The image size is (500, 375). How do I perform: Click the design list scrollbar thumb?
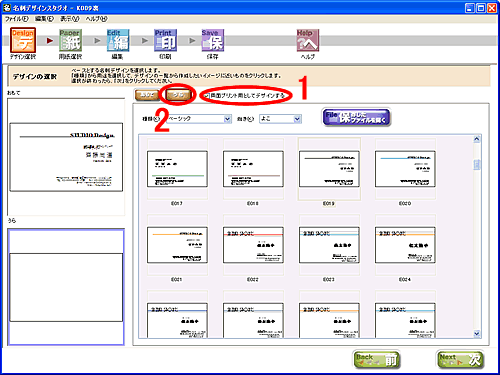point(477,165)
